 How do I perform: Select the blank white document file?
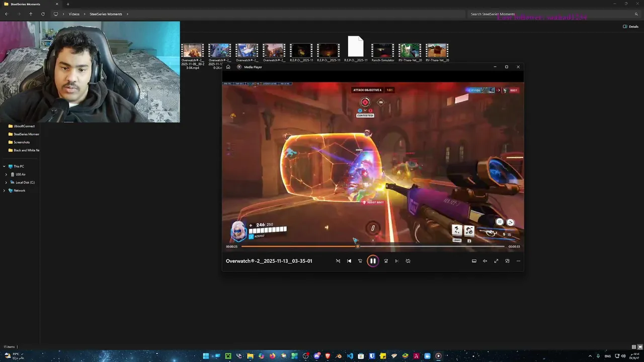(356, 49)
